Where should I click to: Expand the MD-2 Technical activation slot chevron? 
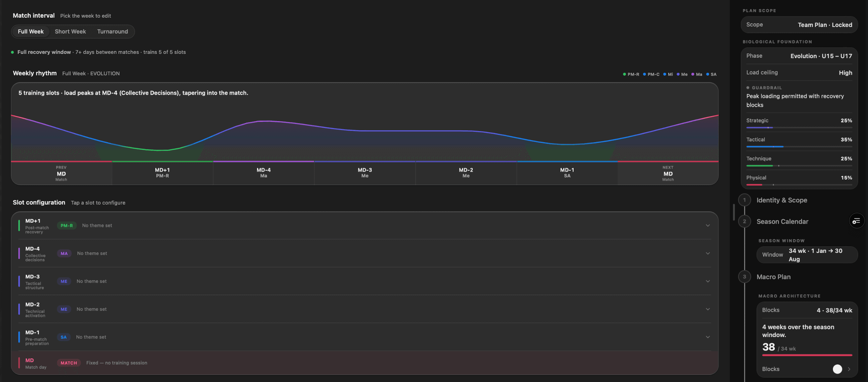(x=708, y=309)
